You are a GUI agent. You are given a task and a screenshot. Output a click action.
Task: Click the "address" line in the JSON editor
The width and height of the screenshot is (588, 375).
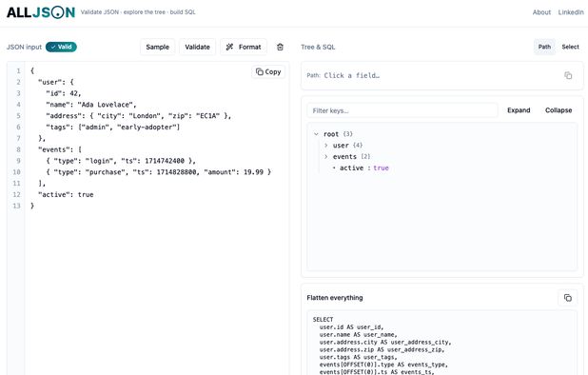coord(138,116)
